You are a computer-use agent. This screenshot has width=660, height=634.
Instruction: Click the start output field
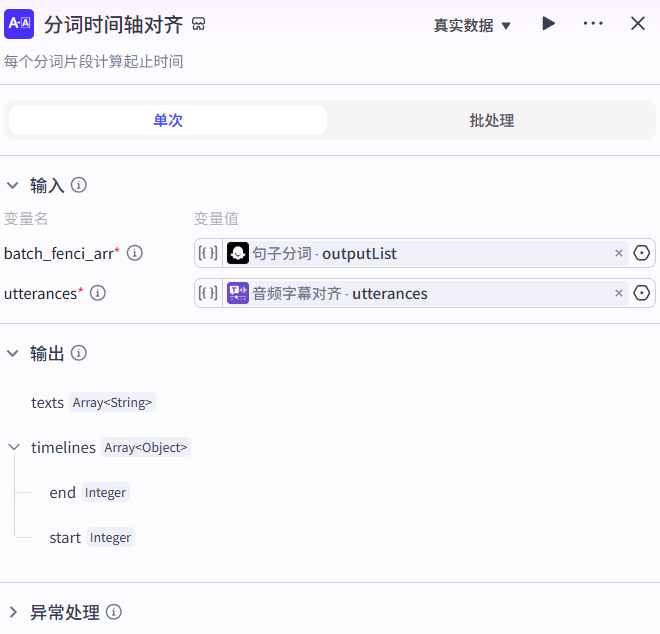pos(65,538)
